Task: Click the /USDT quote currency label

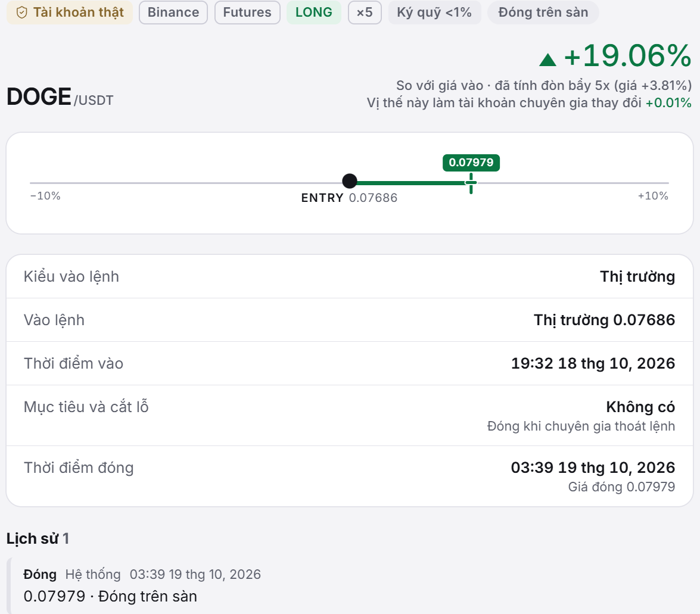Action: (94, 101)
